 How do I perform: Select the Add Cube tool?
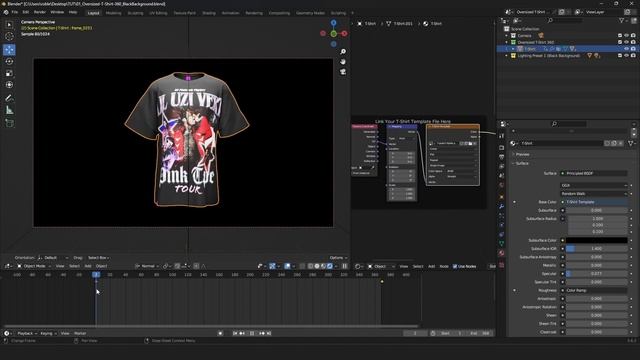coord(9,123)
